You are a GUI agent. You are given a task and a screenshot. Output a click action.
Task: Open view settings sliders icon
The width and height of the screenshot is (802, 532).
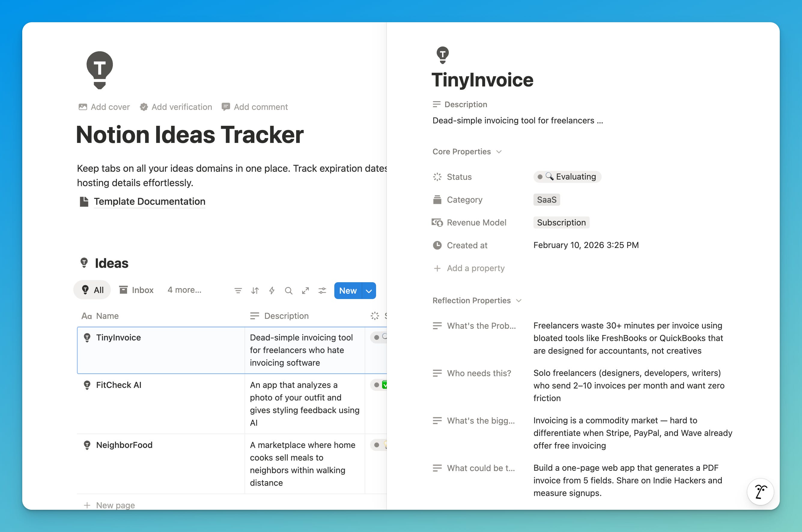pyautogui.click(x=322, y=291)
